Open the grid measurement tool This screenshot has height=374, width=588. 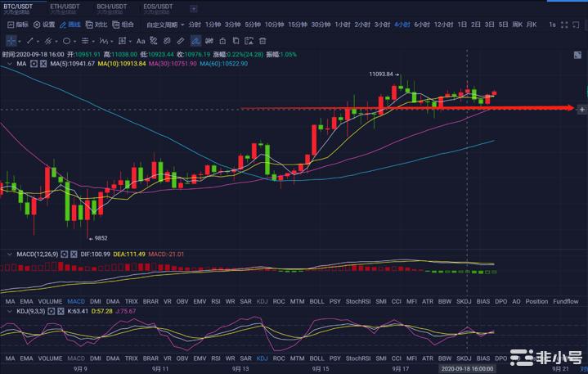(x=122, y=41)
